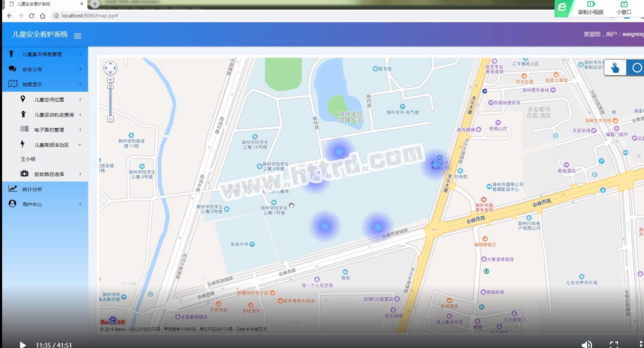
Task: Collapse the chevron on 儿童高频活动区
Action: click(x=80, y=145)
